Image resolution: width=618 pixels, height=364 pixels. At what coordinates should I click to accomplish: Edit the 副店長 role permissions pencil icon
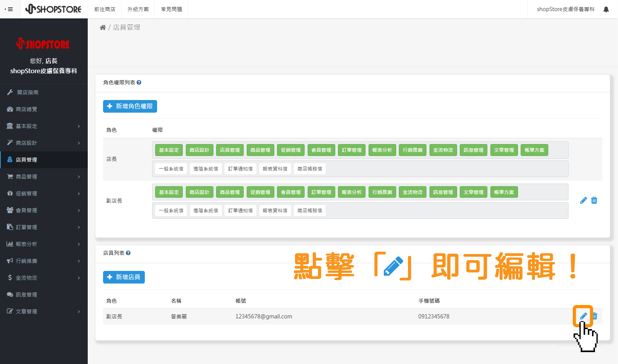point(584,200)
